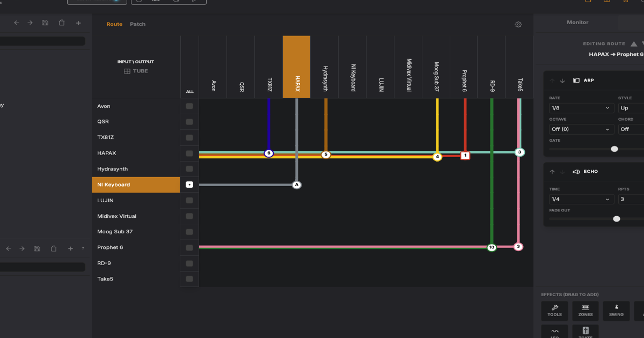Select Moog Sub 37 output column header
The width and height of the screenshot is (644, 338).
(x=436, y=67)
